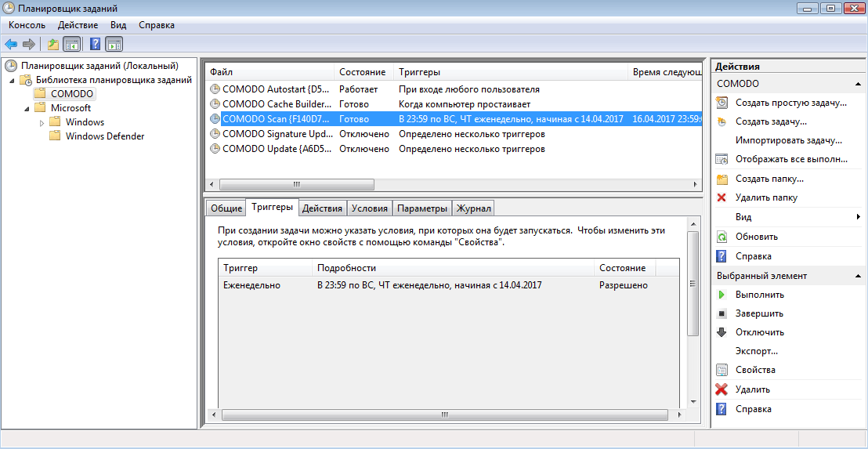
Task: Open the Действие menu
Action: pos(78,25)
